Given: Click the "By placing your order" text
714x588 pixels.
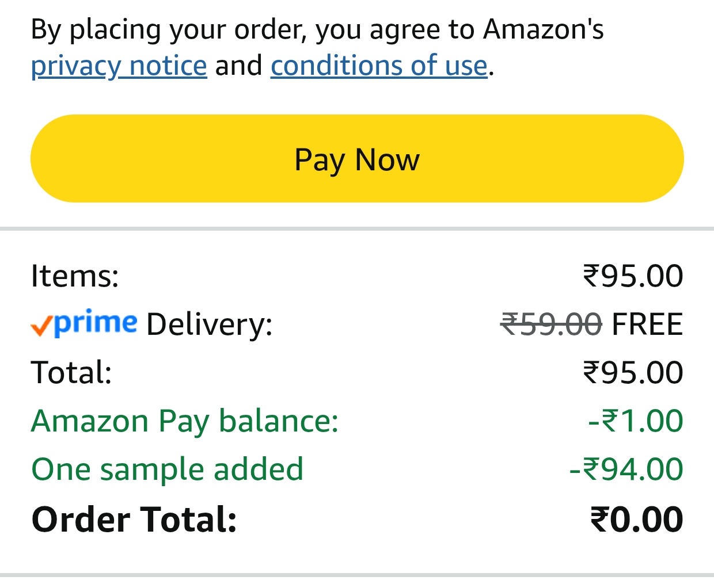Looking at the screenshot, I should coord(167,29).
